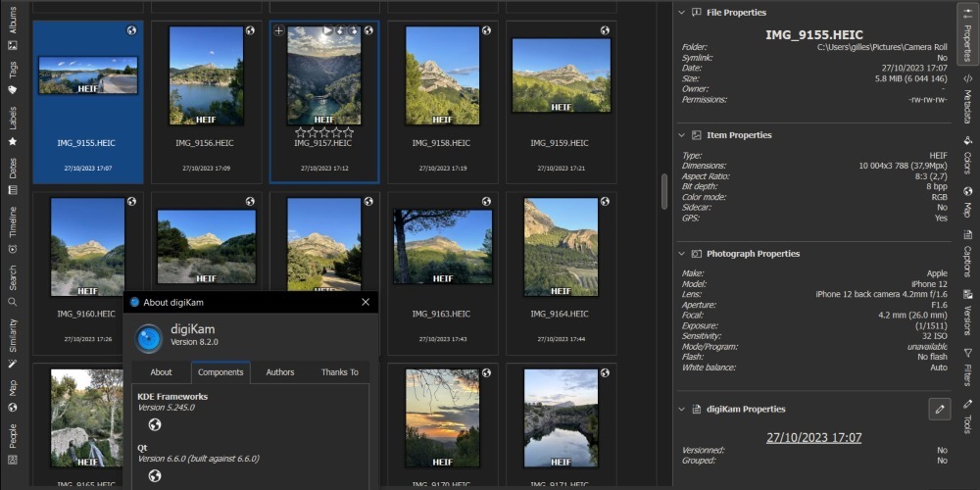Set fifth rating star on IMG_9157.HEIC
980x490 pixels.
click(348, 131)
